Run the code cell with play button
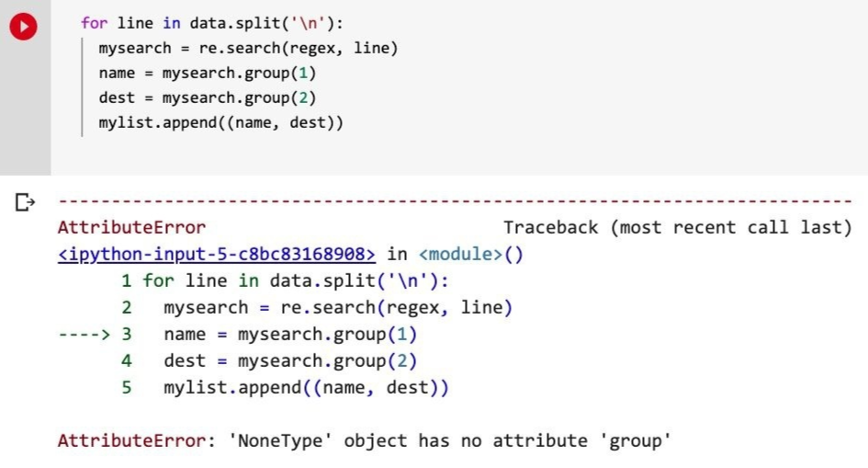This screenshot has width=868, height=468. (x=23, y=26)
